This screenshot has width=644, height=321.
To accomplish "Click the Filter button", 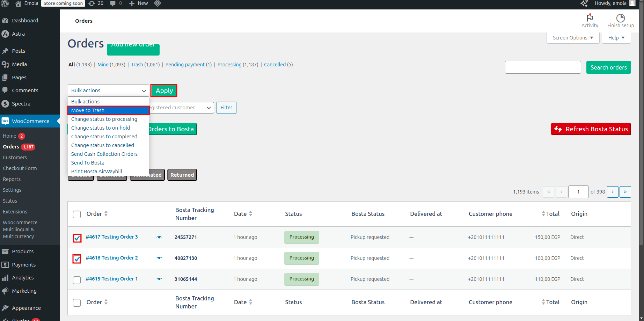I will (x=226, y=108).
